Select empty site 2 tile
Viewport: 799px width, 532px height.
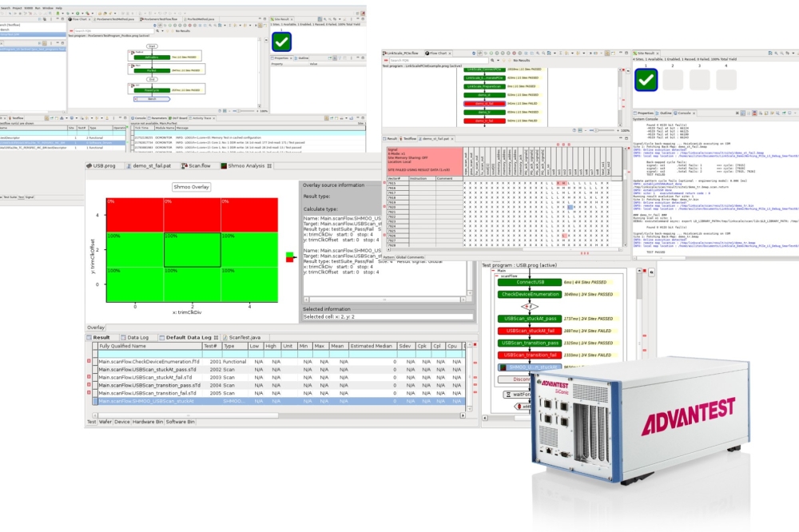pyautogui.click(x=673, y=80)
